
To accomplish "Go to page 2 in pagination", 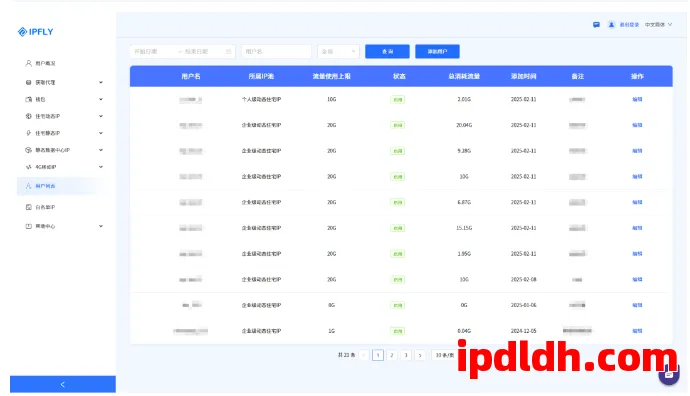I will click(392, 355).
